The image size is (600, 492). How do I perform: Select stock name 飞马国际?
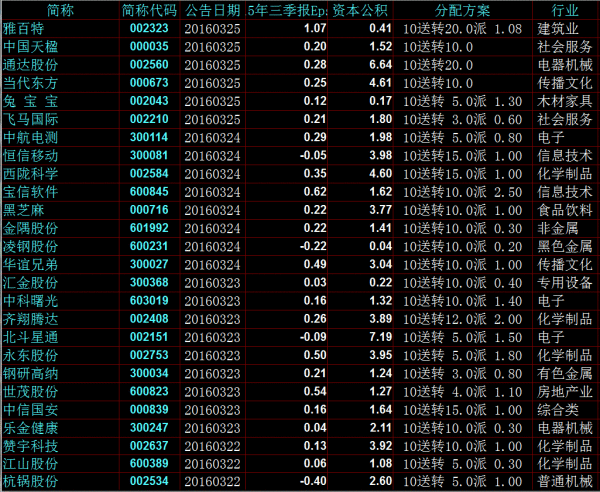pyautogui.click(x=31, y=119)
